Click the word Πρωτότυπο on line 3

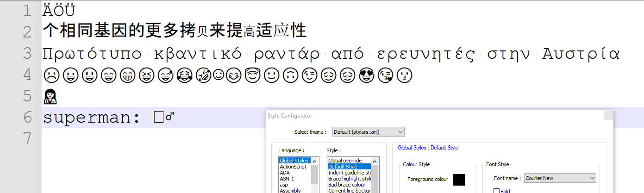tap(92, 54)
